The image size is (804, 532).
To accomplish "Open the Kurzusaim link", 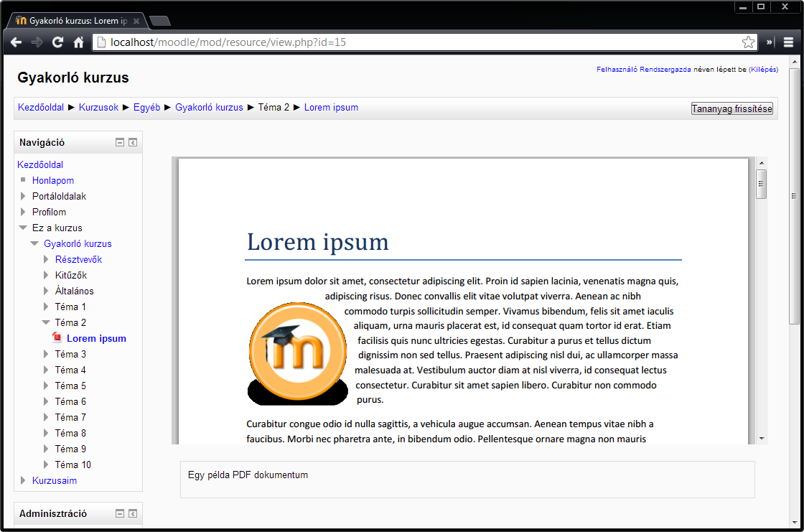I will tap(55, 481).
